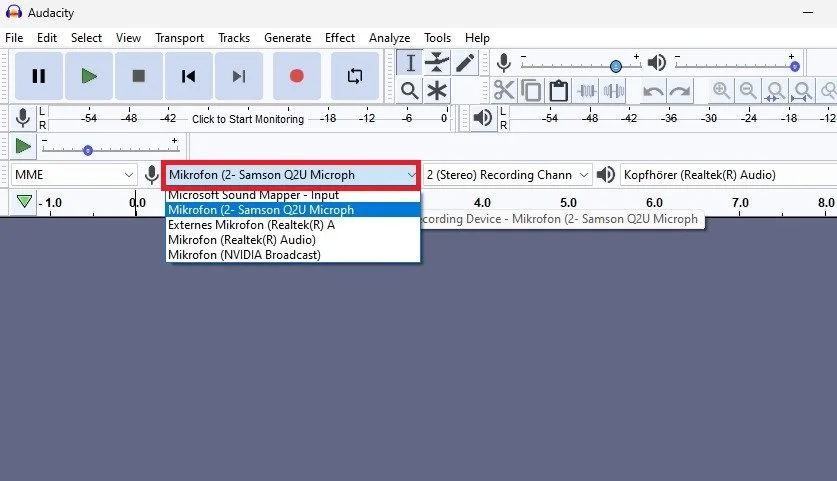Image resolution: width=837 pixels, height=481 pixels.
Task: Open Kopfhörer (Realtek(R) Audio) playback device dropdown
Action: click(729, 175)
